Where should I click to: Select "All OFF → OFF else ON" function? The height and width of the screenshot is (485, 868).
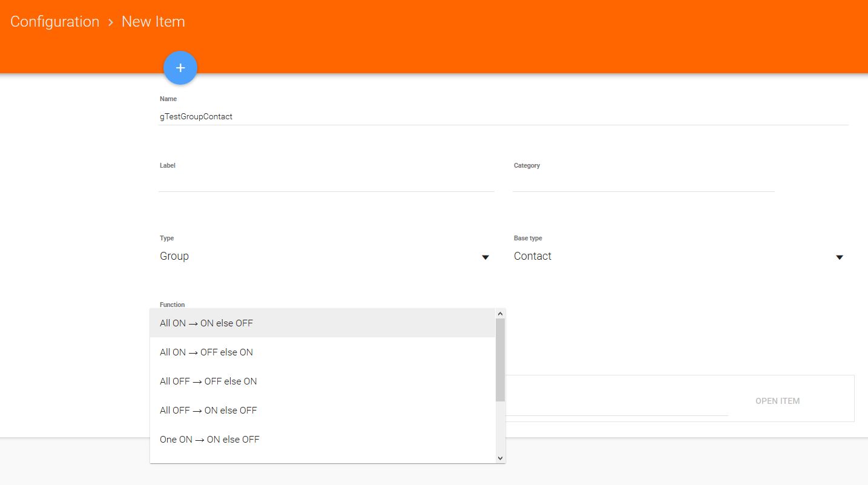pos(208,381)
